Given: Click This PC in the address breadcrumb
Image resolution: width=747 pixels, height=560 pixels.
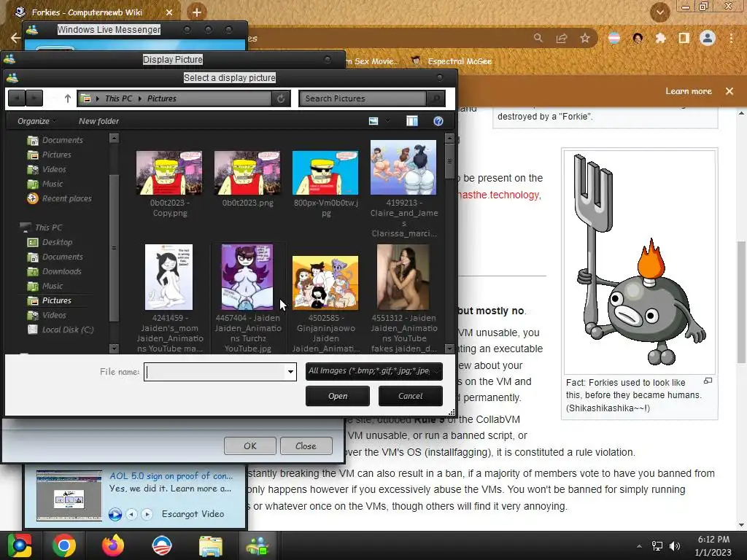Looking at the screenshot, I should click(119, 98).
